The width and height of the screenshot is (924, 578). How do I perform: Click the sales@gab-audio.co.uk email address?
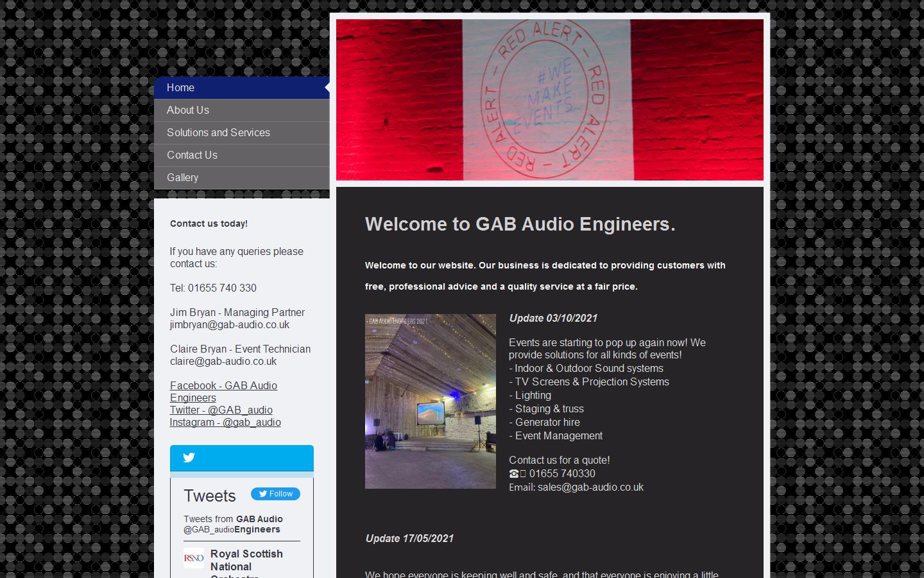coord(590,487)
